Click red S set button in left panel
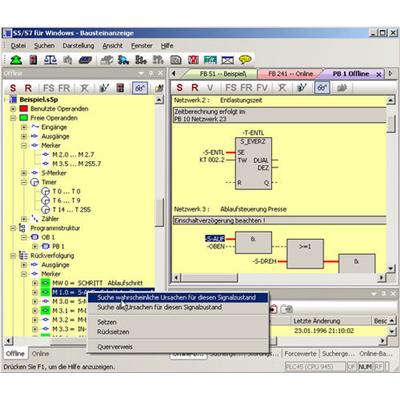This screenshot has width=400, height=400. (x=13, y=88)
